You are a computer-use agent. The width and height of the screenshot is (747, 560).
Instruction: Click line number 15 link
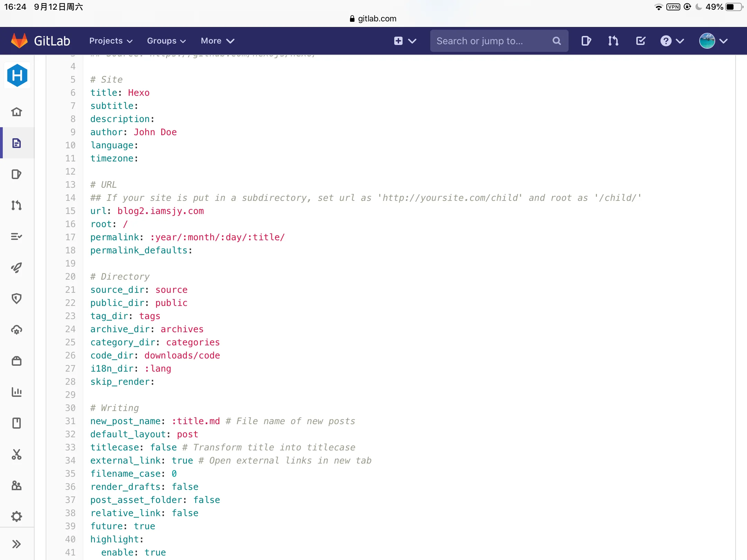[70, 211]
